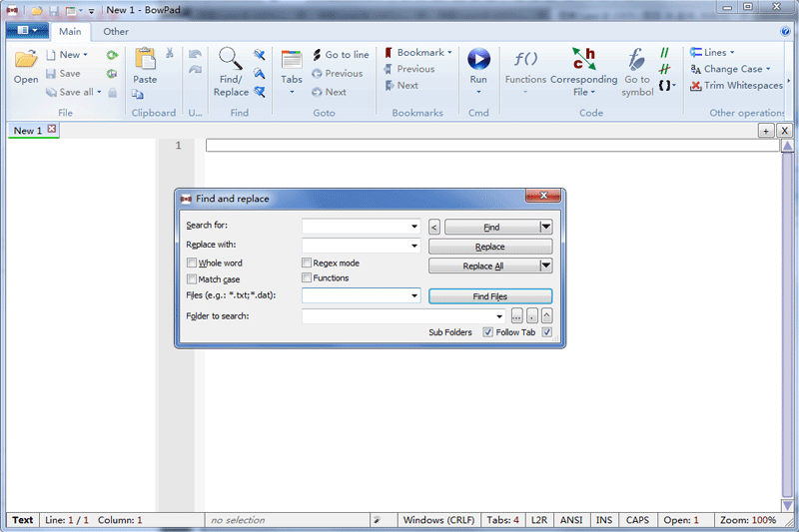Click the Open folder icon in the File group
The image size is (799, 532).
tap(26, 59)
